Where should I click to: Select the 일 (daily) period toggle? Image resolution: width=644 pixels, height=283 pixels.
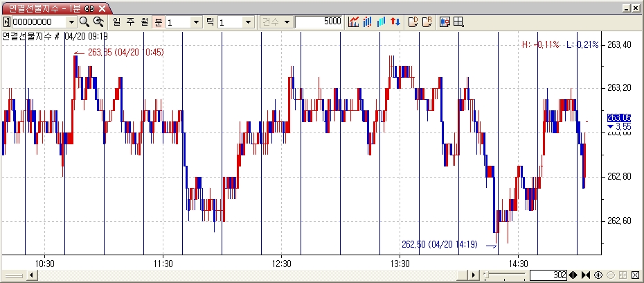[x=117, y=22]
